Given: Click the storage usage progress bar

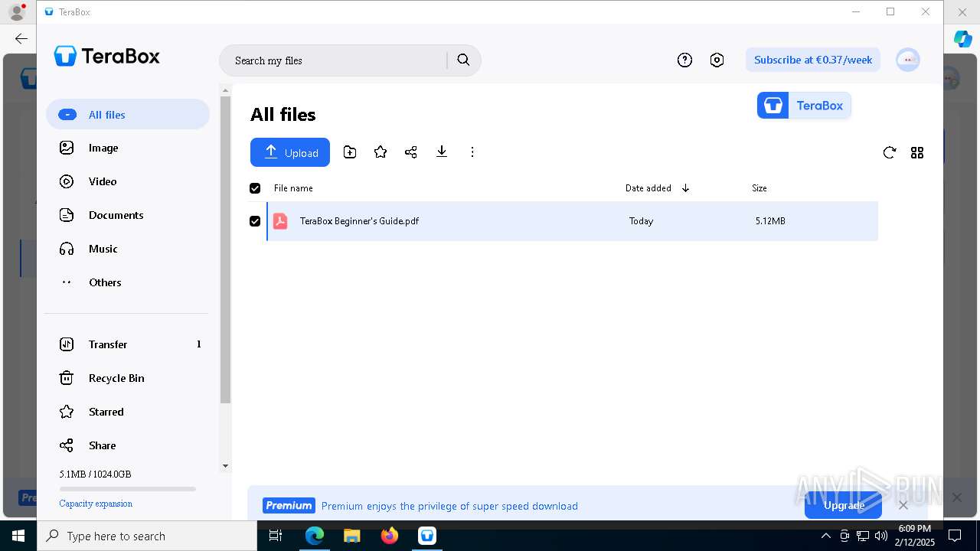Looking at the screenshot, I should pyautogui.click(x=128, y=488).
